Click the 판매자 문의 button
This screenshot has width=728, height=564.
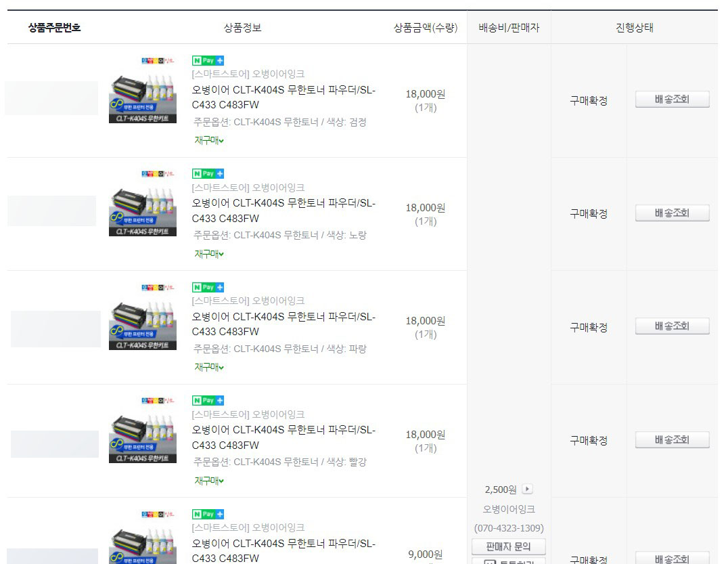coord(508,547)
